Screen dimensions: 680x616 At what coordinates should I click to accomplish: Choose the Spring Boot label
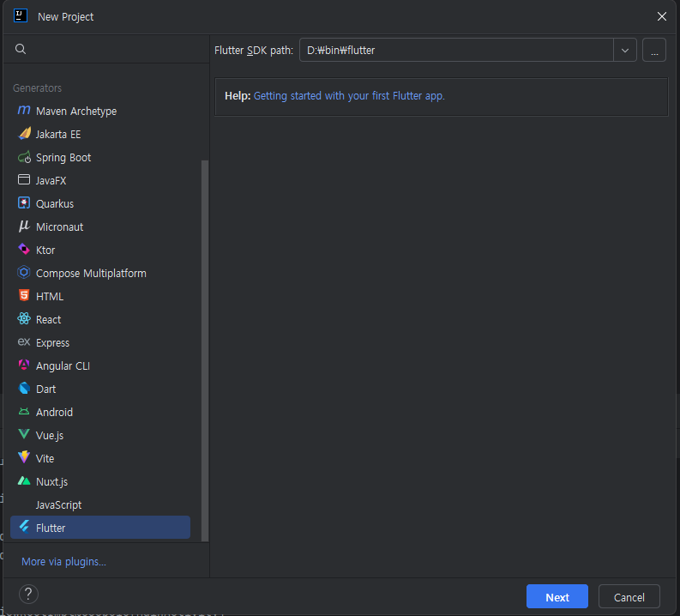tap(63, 158)
